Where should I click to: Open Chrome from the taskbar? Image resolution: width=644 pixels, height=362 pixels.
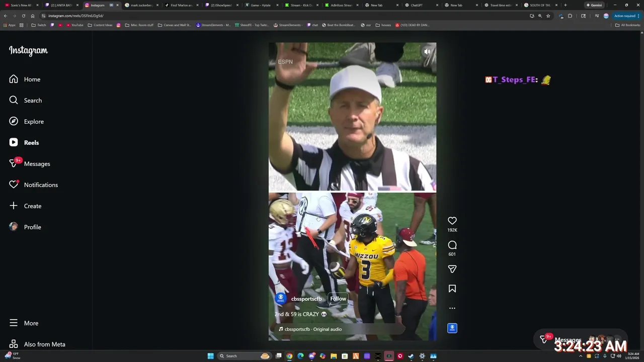coord(289,356)
